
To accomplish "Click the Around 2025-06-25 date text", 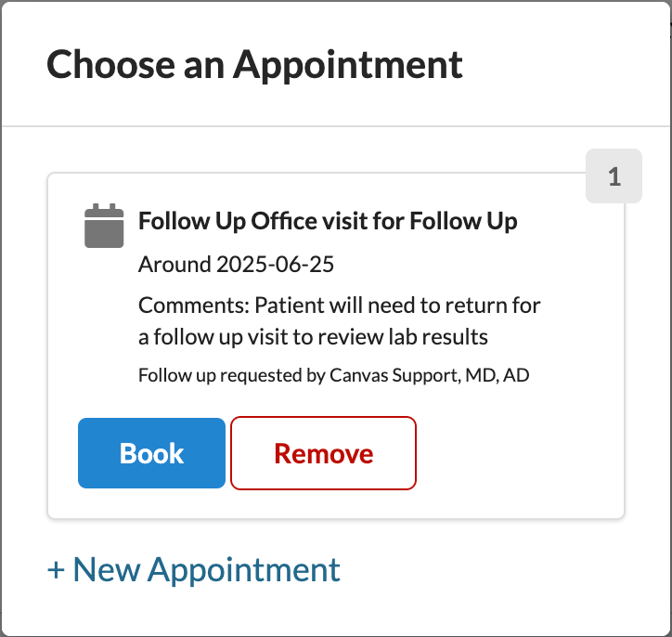I will pyautogui.click(x=236, y=264).
